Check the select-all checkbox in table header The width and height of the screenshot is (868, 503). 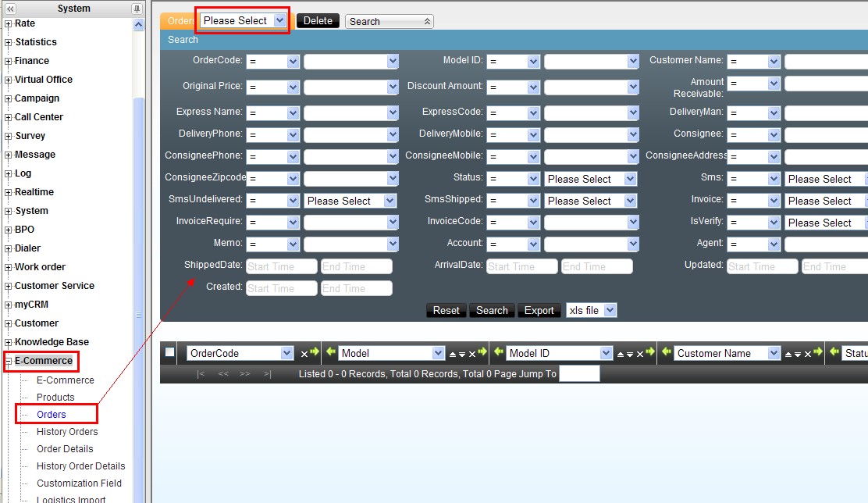tap(170, 353)
